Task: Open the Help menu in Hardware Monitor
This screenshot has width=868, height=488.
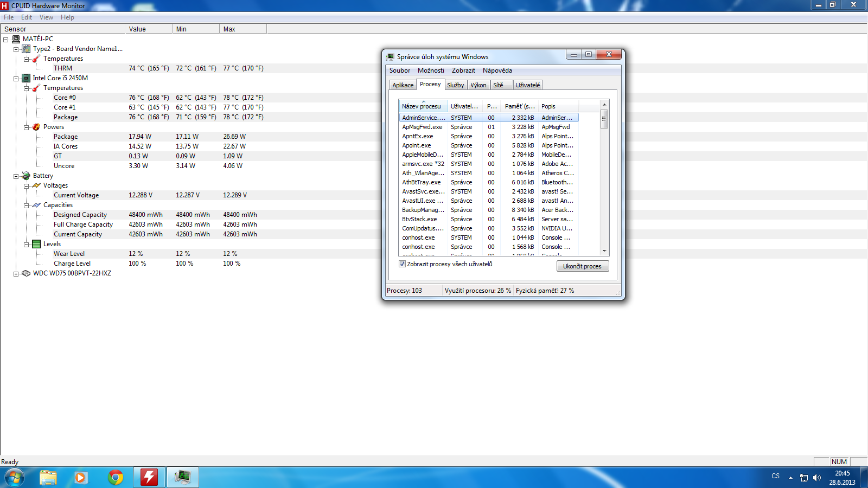Action: pos(67,17)
